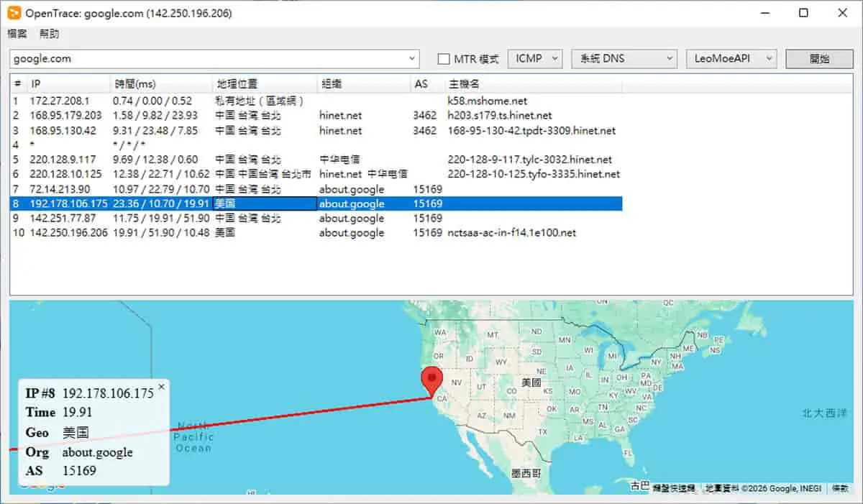Select hop row 2 with IP 168.95.179.203
The width and height of the screenshot is (863, 504).
pyautogui.click(x=316, y=116)
